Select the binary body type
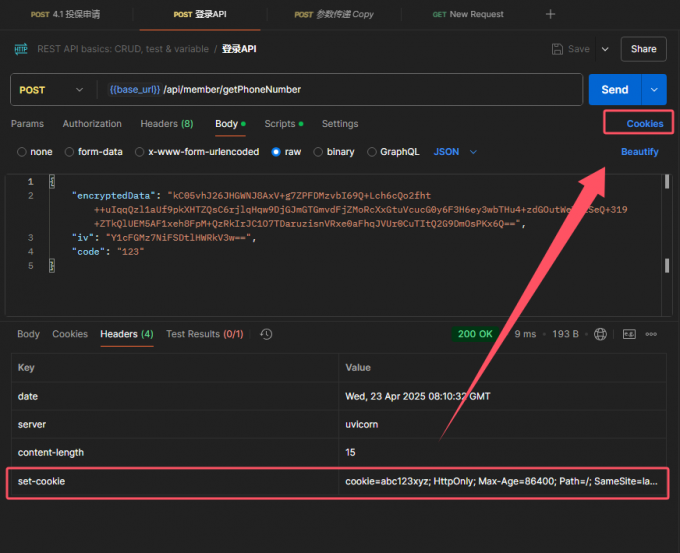The image size is (680, 553). 318,152
